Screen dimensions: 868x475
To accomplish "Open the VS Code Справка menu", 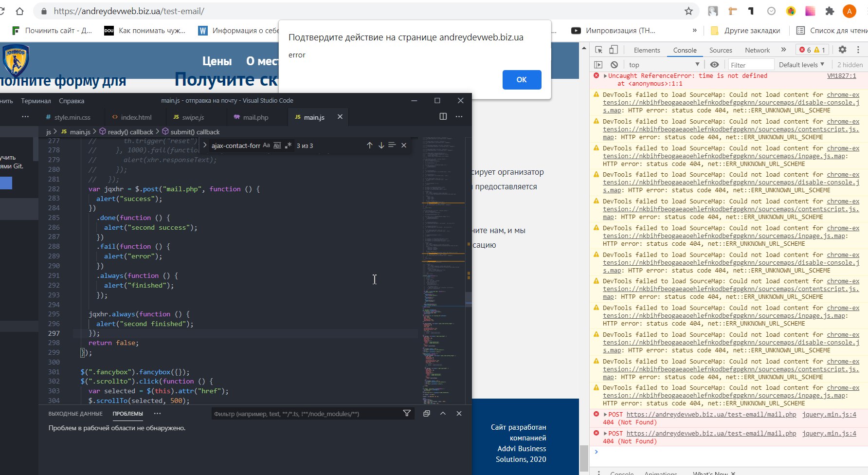I will click(x=72, y=101).
